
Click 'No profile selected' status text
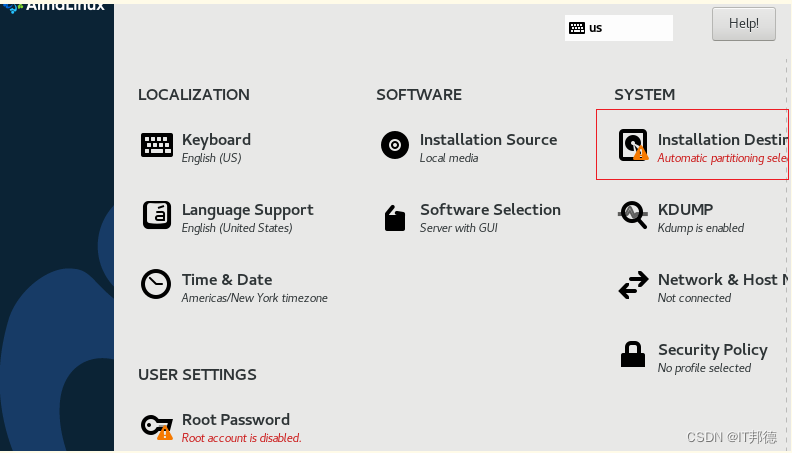click(704, 368)
